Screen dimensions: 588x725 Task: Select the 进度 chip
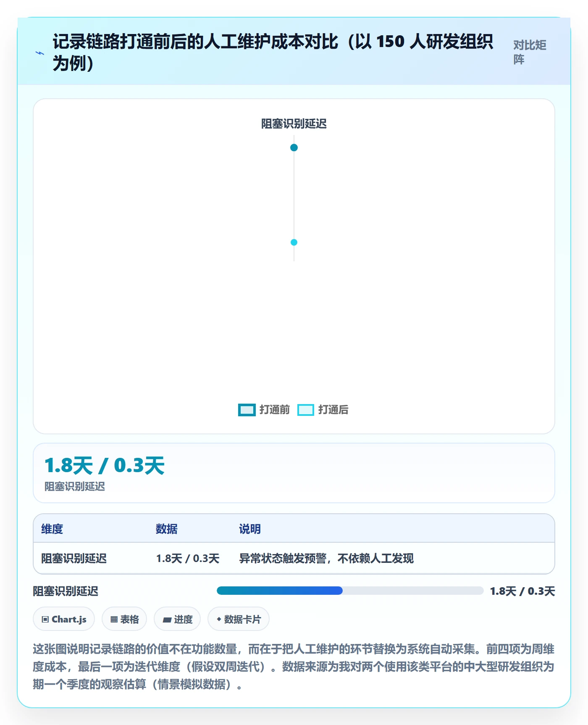tap(177, 619)
